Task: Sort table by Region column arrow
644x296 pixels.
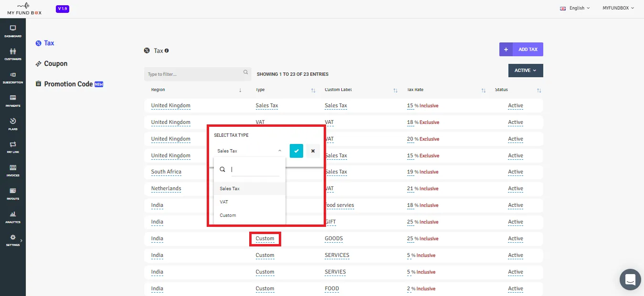Action: 240,90
